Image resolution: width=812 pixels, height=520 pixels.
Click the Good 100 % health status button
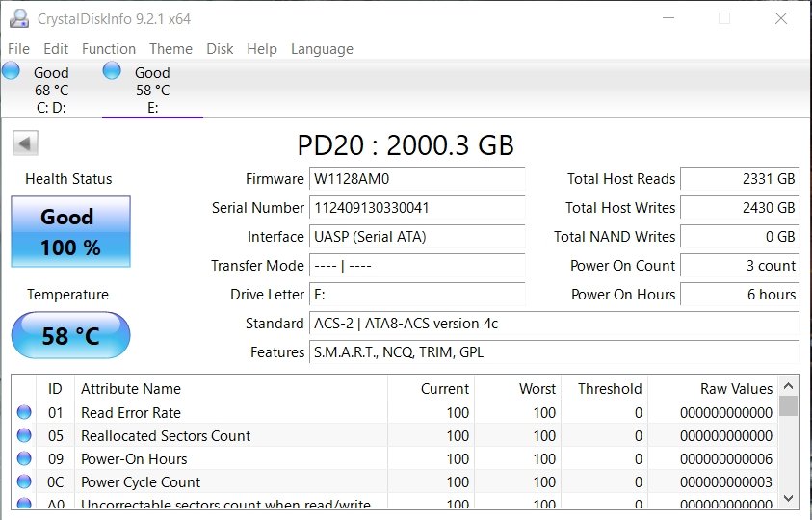71,231
